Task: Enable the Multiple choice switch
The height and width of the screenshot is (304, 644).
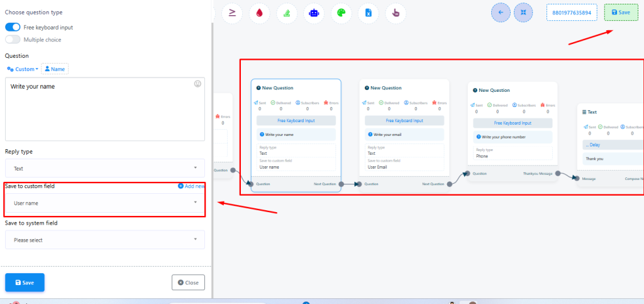Action: 13,40
